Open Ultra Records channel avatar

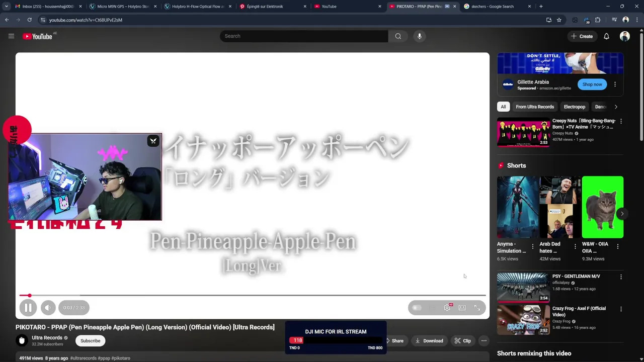[22, 341]
